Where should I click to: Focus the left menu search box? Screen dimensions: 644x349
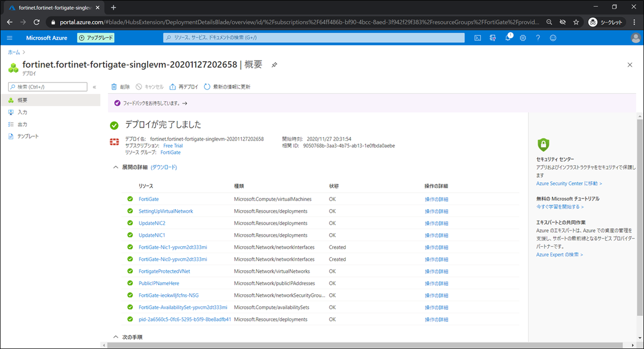coord(47,87)
